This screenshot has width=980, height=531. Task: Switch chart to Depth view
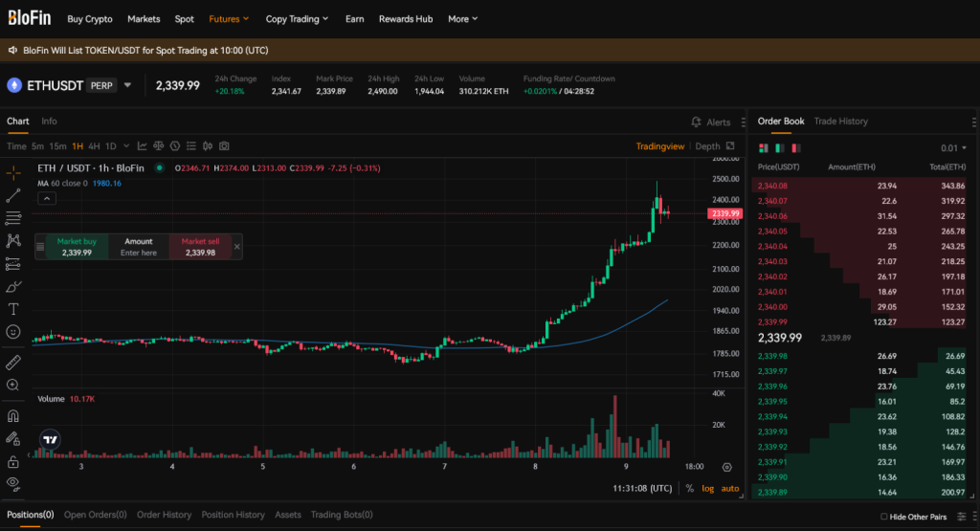point(707,146)
